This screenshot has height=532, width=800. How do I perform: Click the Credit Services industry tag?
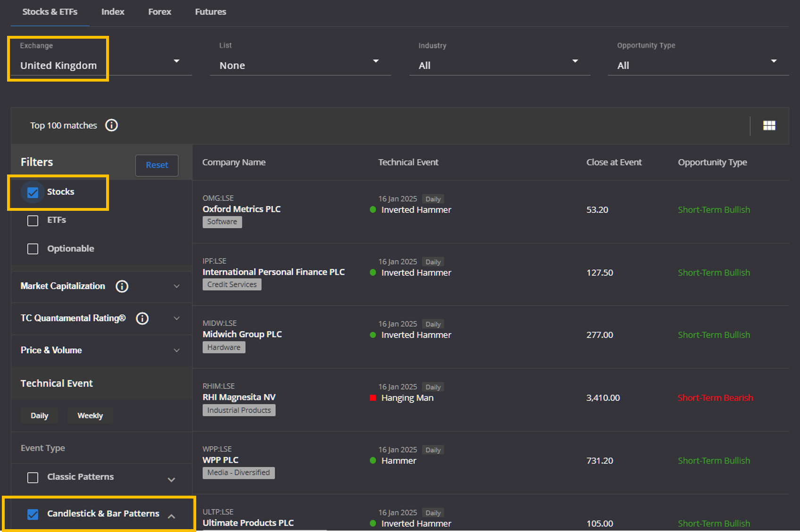[x=232, y=284]
